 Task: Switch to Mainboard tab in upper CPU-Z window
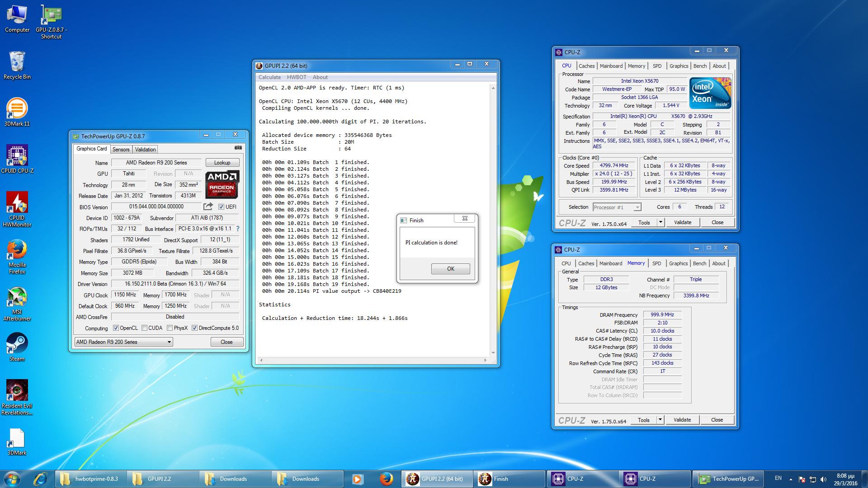611,66
